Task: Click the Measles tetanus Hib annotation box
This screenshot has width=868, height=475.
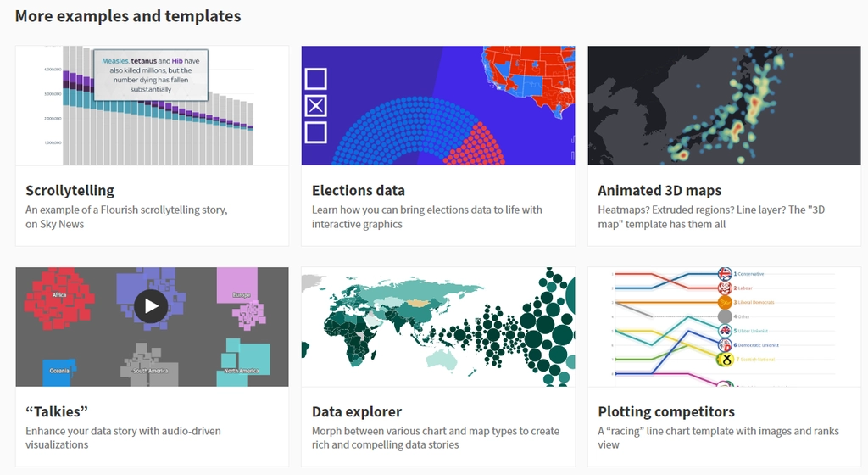Action: click(x=151, y=75)
